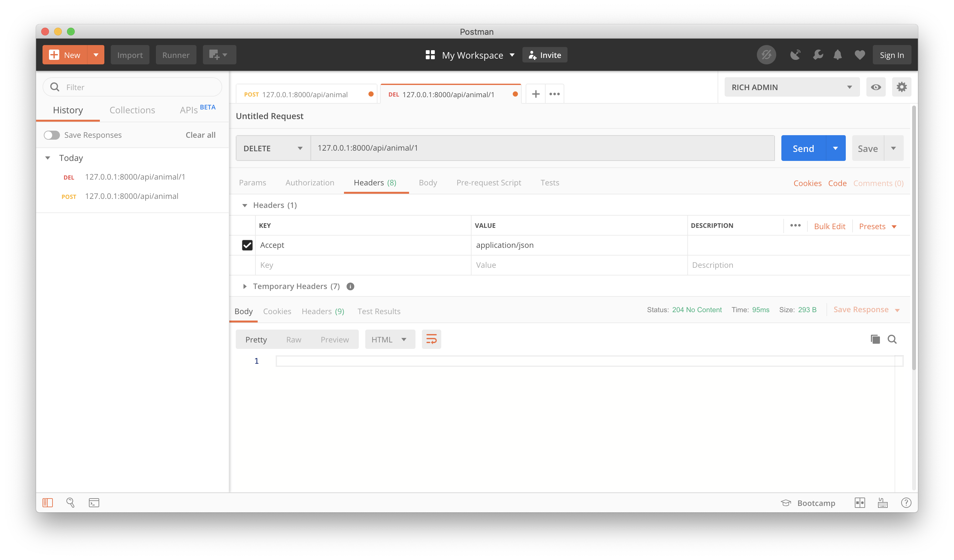954x560 pixels.
Task: Open the request Body tab
Action: (x=428, y=183)
